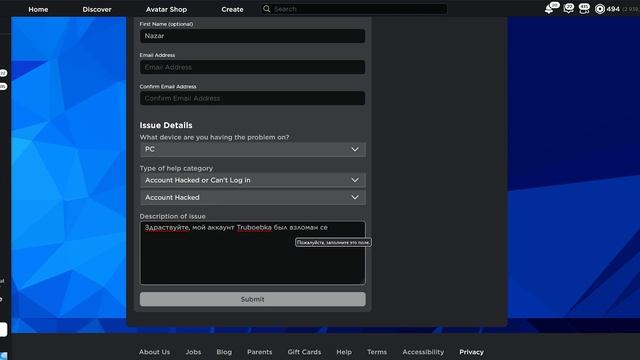Go to the Home menu item

[38, 9]
